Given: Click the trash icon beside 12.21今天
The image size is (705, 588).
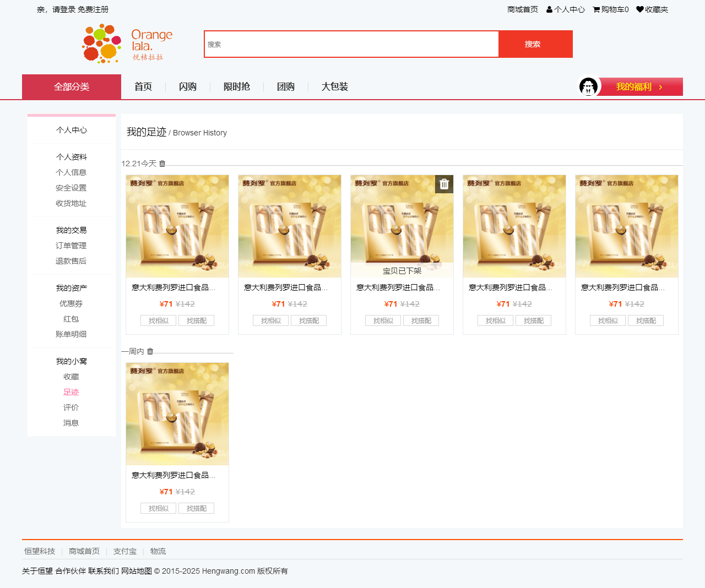Looking at the screenshot, I should coord(162,164).
